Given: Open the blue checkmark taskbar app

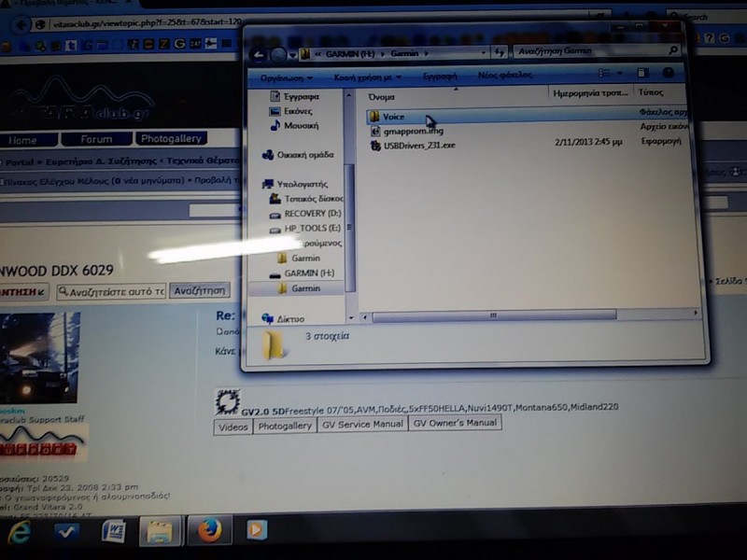Looking at the screenshot, I should 66,532.
